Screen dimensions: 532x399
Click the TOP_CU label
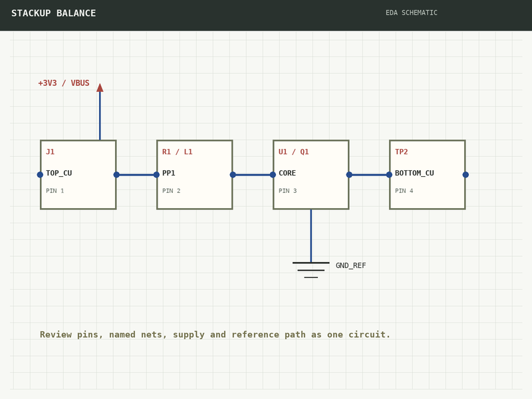(59, 173)
